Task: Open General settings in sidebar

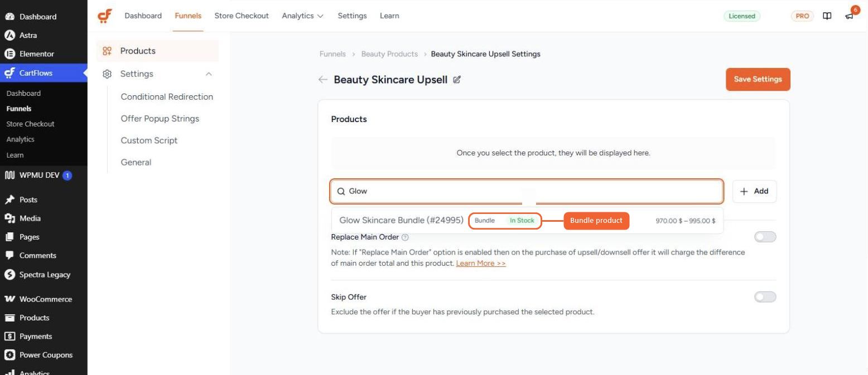Action: click(136, 163)
